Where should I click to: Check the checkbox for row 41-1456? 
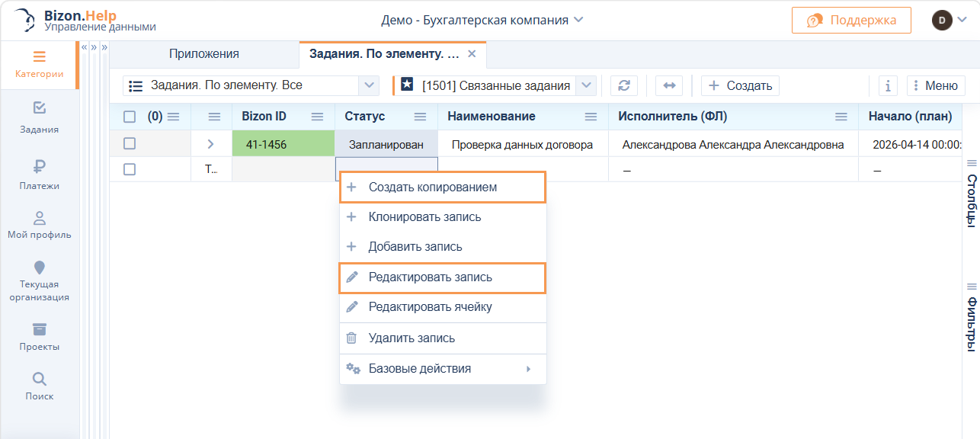(x=130, y=143)
